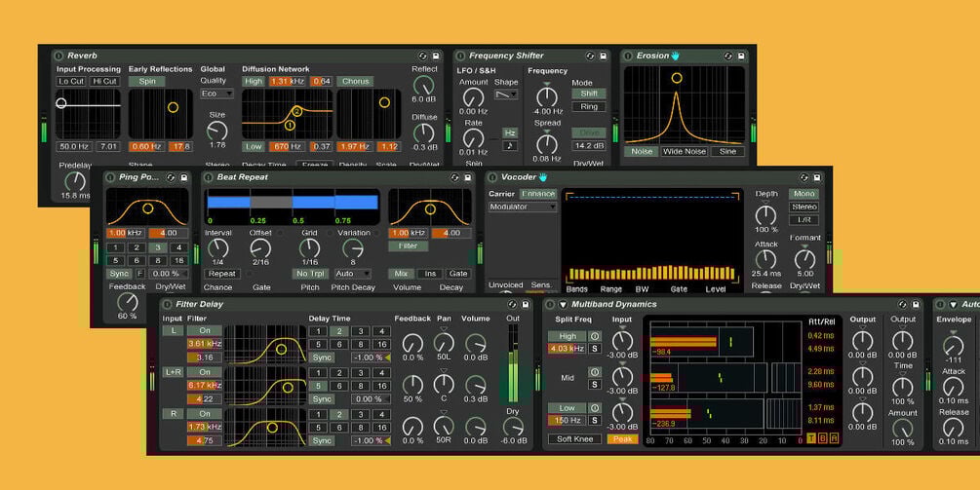Toggle the Reverb device activator
The image size is (980, 490).
coord(59,56)
